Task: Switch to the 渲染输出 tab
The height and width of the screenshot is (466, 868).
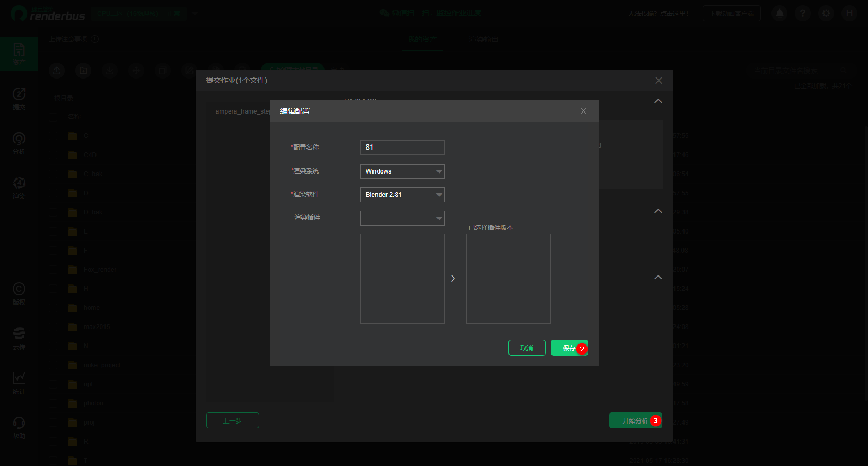Action: pyautogui.click(x=484, y=39)
